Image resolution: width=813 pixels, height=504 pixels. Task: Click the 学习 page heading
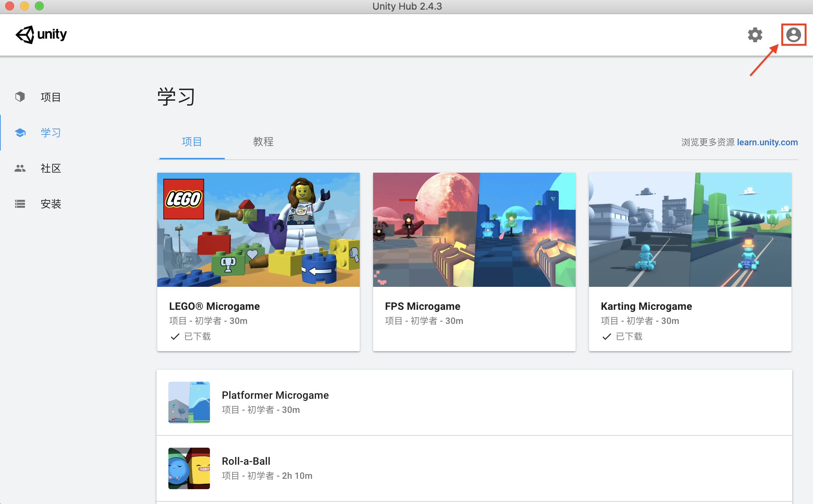[x=176, y=97]
